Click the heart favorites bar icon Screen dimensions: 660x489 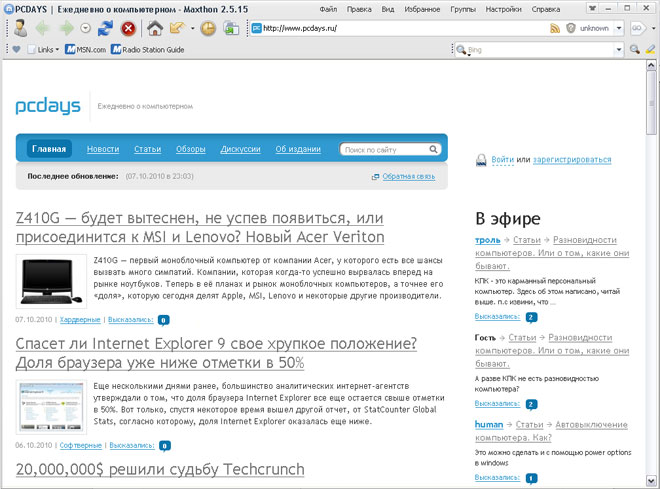point(16,49)
